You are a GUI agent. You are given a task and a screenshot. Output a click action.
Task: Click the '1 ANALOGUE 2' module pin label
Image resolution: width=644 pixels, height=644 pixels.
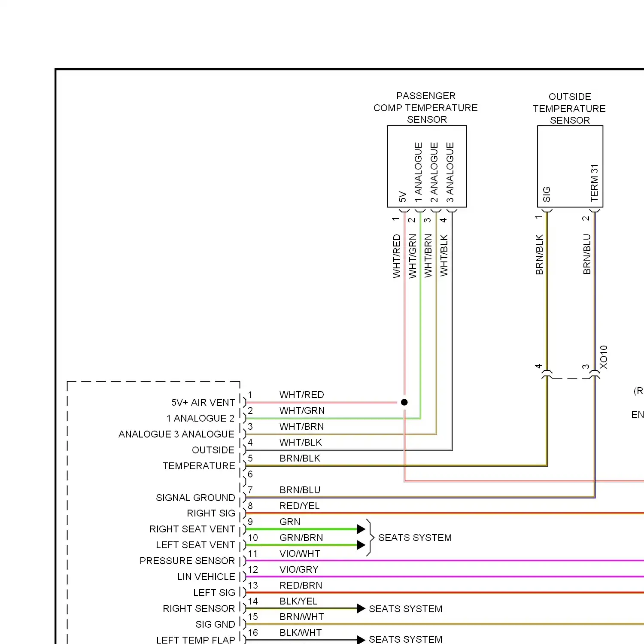point(200,418)
